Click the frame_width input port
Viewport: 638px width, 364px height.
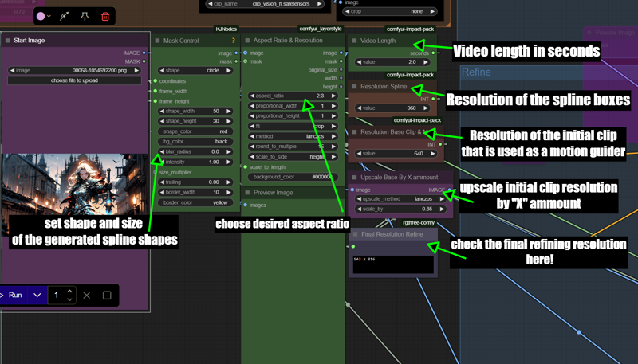[x=156, y=92]
